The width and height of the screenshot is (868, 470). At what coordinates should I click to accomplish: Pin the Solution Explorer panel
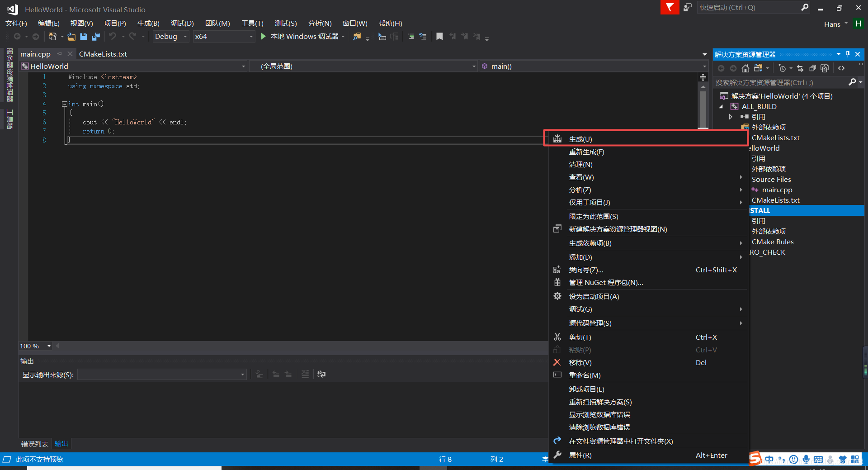[848, 54]
